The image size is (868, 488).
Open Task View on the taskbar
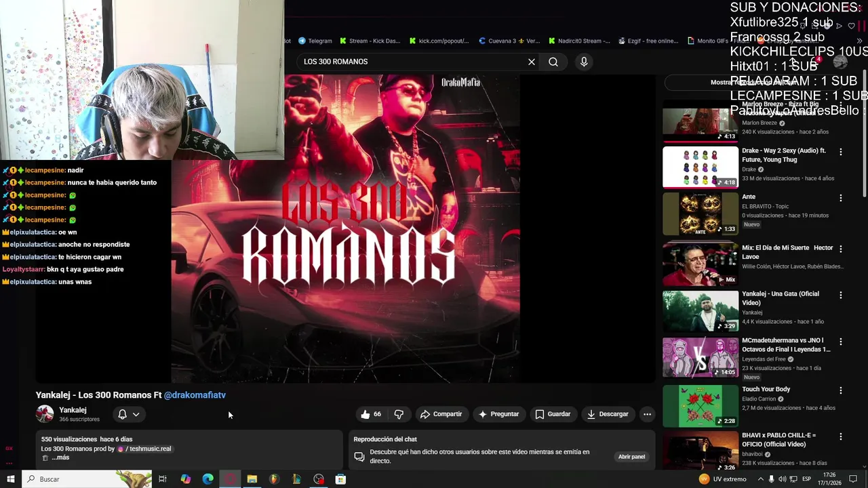[x=163, y=479]
